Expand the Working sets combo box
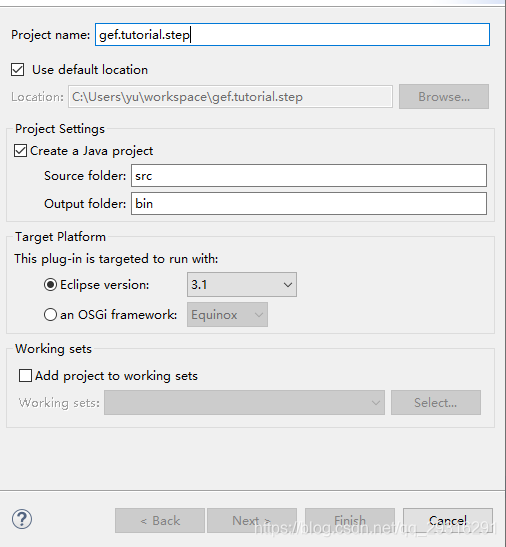 point(244,403)
